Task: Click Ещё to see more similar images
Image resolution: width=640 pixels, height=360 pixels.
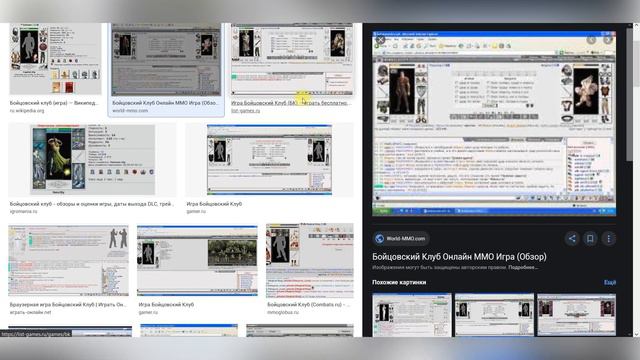Action: pyautogui.click(x=610, y=282)
